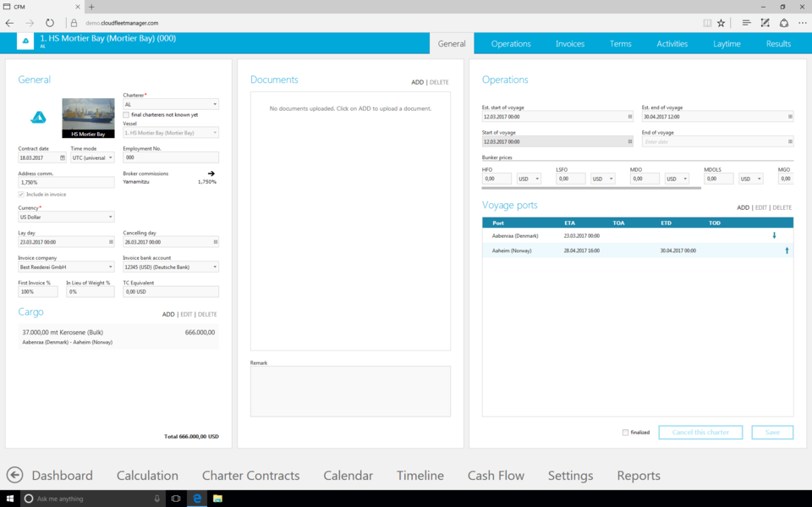
Task: Move Aaheim port up with arrow icon
Action: pos(787,251)
